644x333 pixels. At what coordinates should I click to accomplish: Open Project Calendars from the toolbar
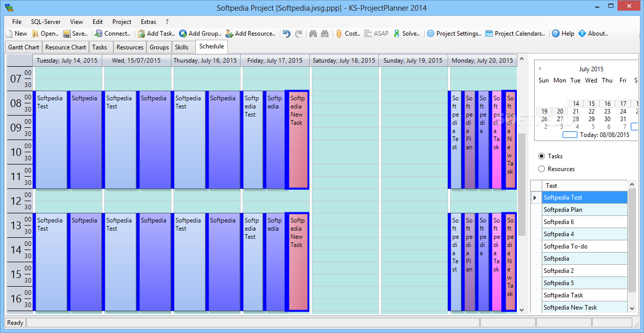click(x=515, y=34)
